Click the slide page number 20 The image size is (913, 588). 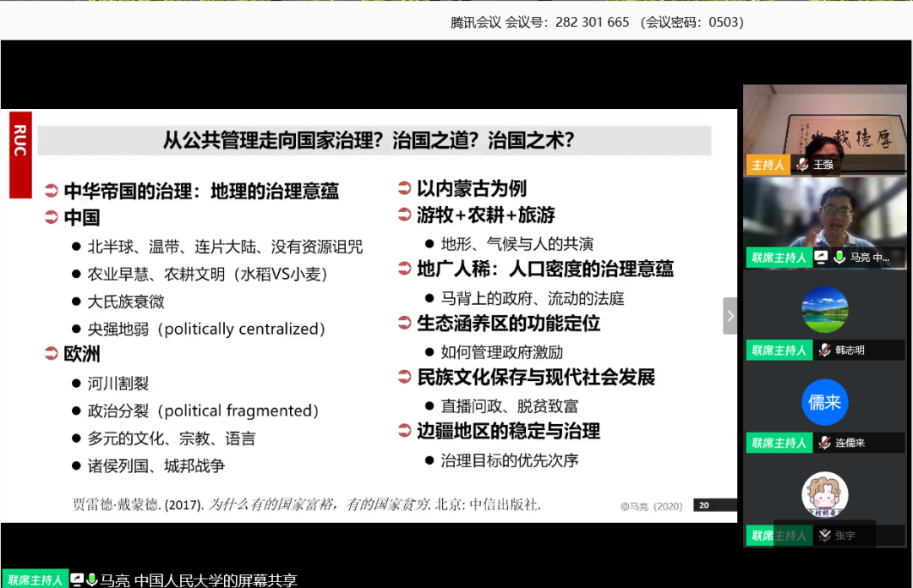[x=703, y=505]
